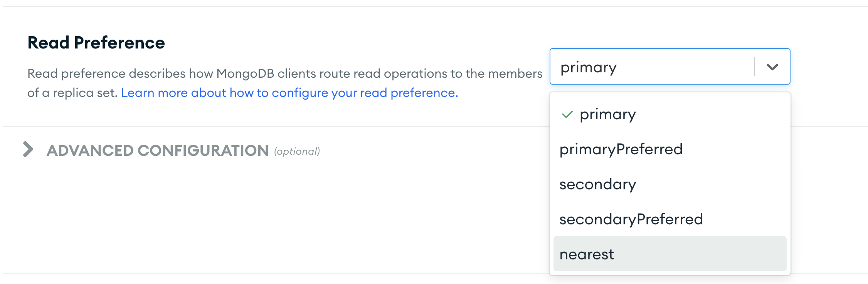Click the vertical separator inside the combo box
The width and height of the screenshot is (868, 284).
(754, 67)
